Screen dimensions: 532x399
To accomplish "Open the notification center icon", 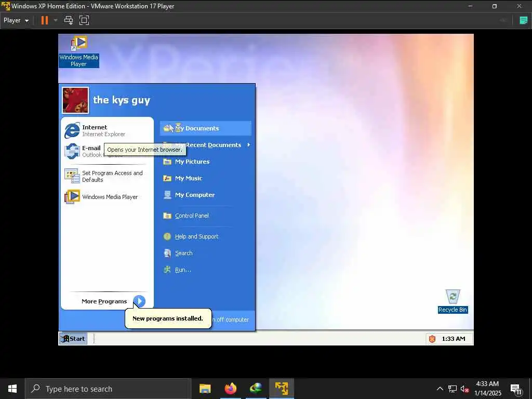I will pyautogui.click(x=516, y=389).
